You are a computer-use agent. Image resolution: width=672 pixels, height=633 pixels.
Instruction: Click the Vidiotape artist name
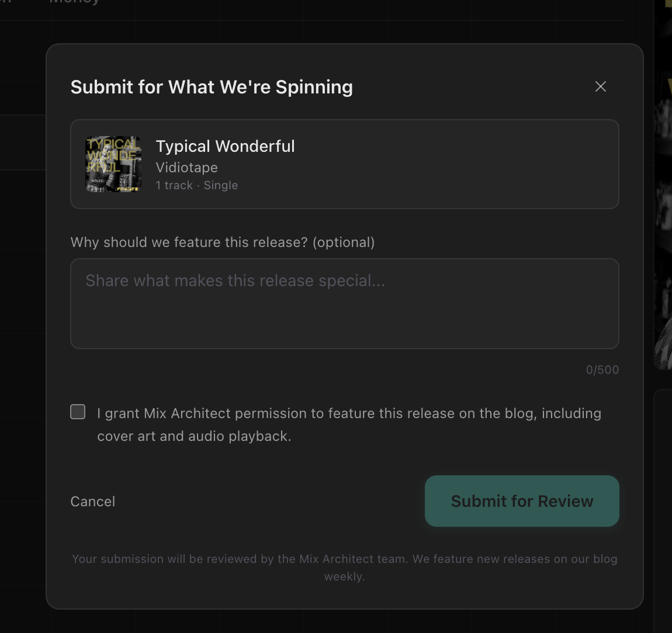(x=187, y=168)
